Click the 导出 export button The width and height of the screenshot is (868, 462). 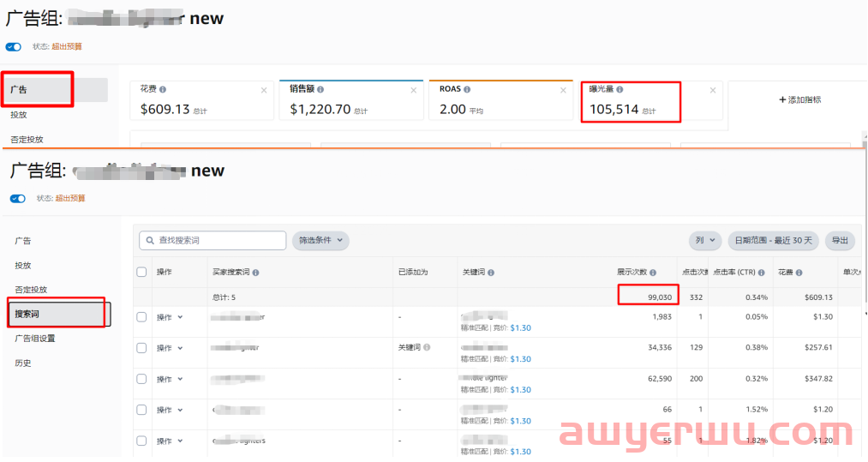(x=840, y=241)
